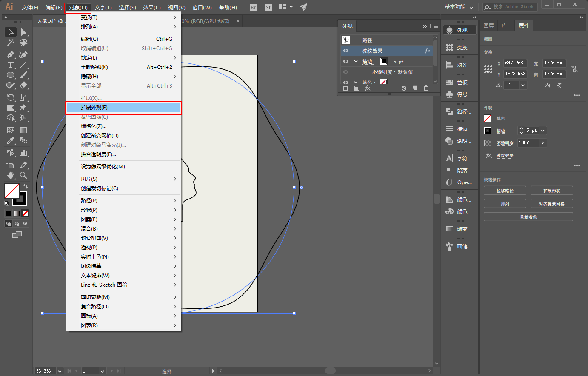
Task: Choose 编组(G) menu item
Action: pos(124,39)
